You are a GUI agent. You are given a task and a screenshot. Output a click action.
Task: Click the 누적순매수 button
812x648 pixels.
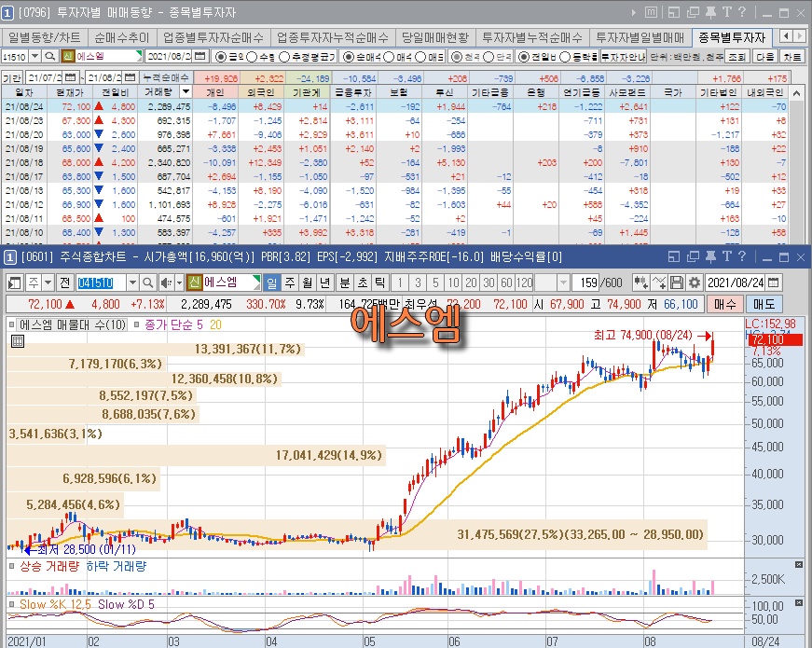[x=166, y=77]
